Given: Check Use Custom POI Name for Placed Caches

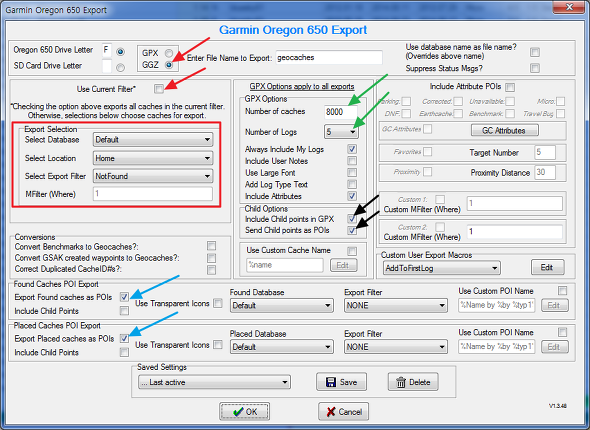Looking at the screenshot, I should pos(562,332).
